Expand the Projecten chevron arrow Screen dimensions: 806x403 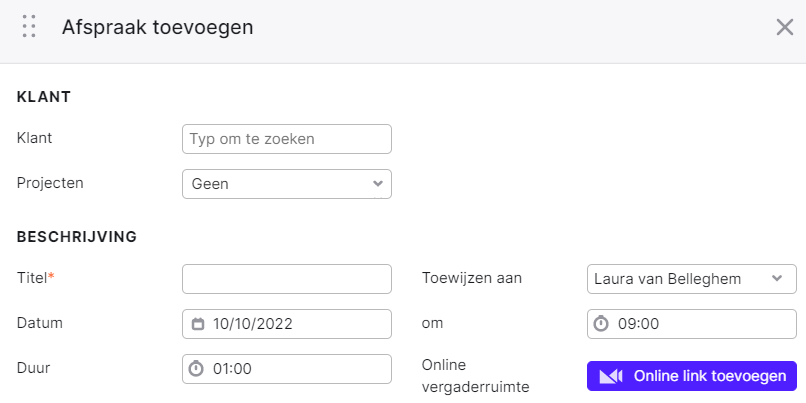[x=378, y=184]
